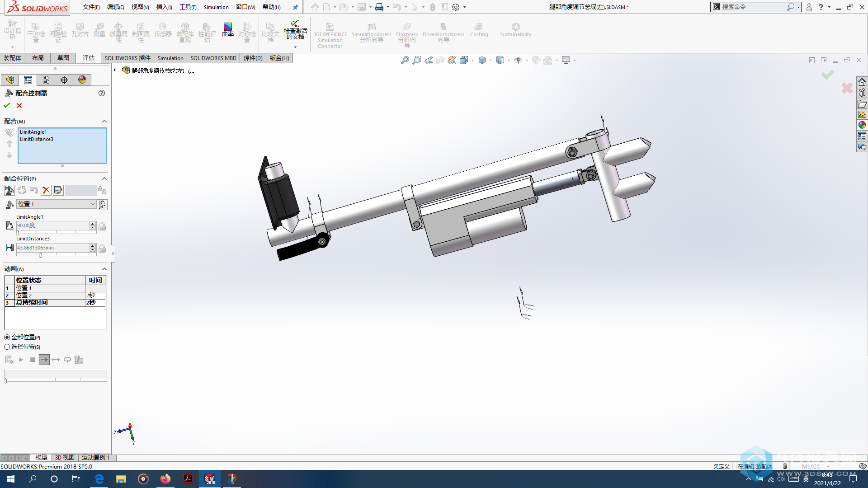Image resolution: width=868 pixels, height=488 pixels.
Task: Collapse the 配合位置(P) section
Action: click(104, 178)
